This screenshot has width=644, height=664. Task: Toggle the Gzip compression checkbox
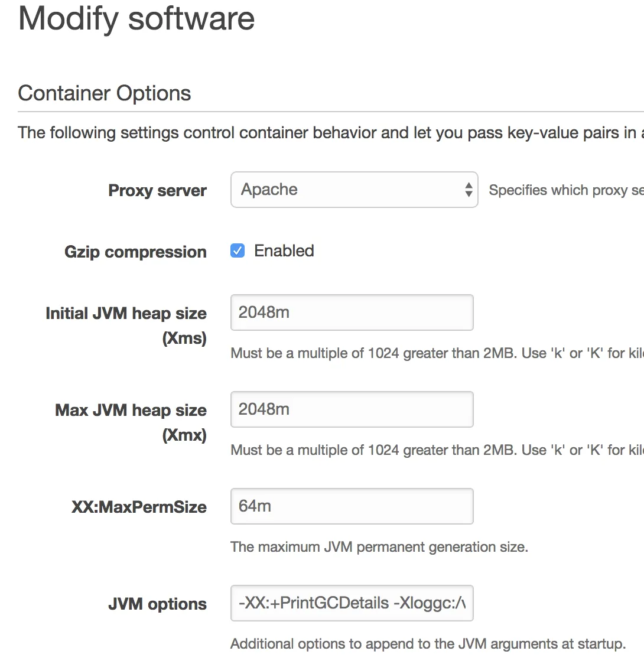[238, 251]
